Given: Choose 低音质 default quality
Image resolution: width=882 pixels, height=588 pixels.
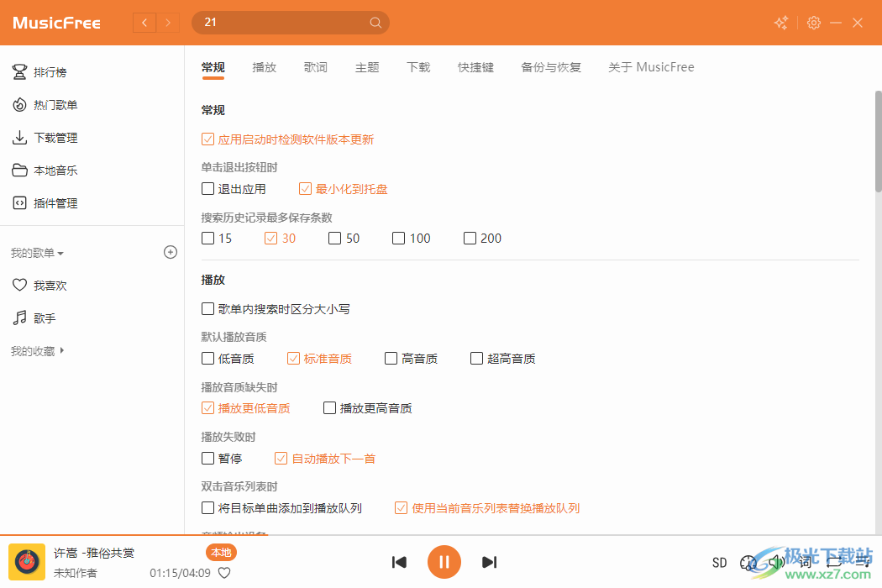Looking at the screenshot, I should (228, 359).
